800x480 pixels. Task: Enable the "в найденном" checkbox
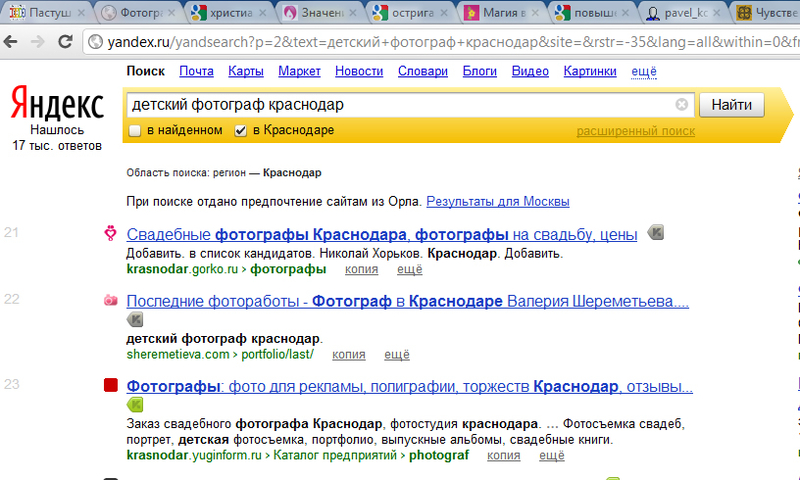(135, 131)
